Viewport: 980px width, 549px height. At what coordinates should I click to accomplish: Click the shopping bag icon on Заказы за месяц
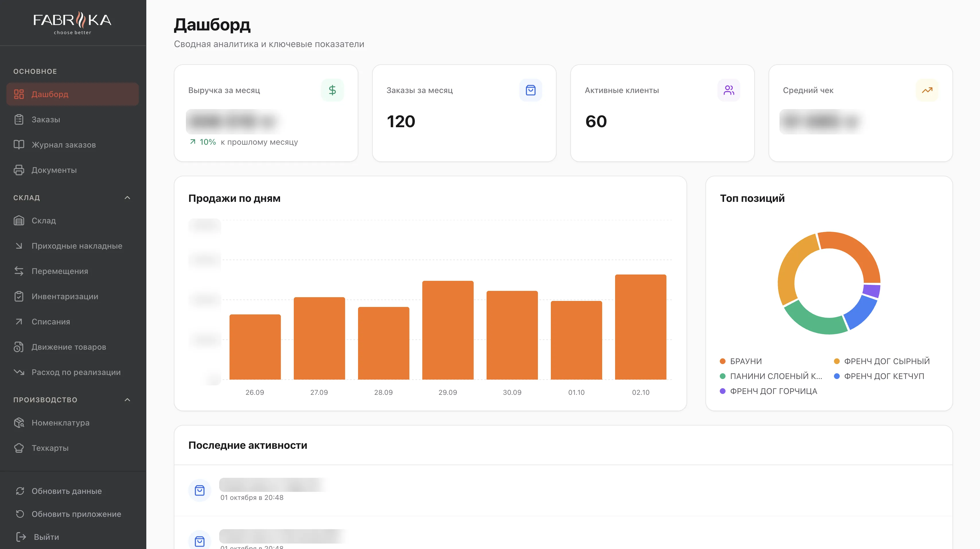[530, 90]
